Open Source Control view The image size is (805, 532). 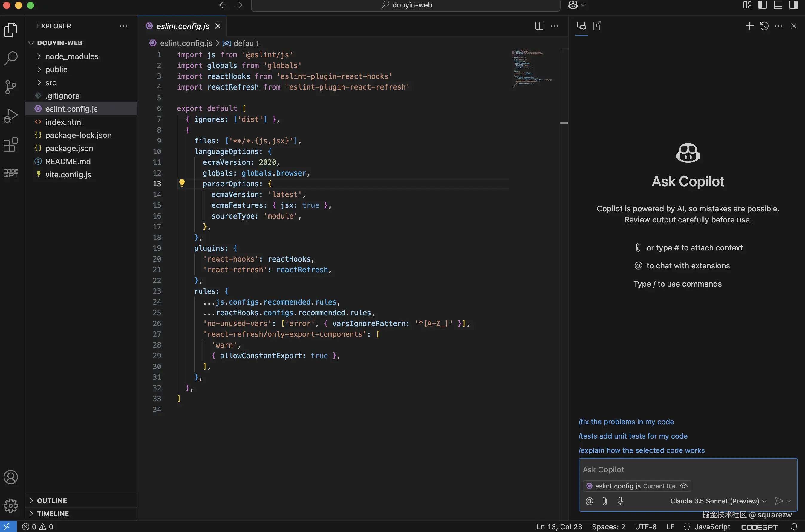click(x=11, y=87)
